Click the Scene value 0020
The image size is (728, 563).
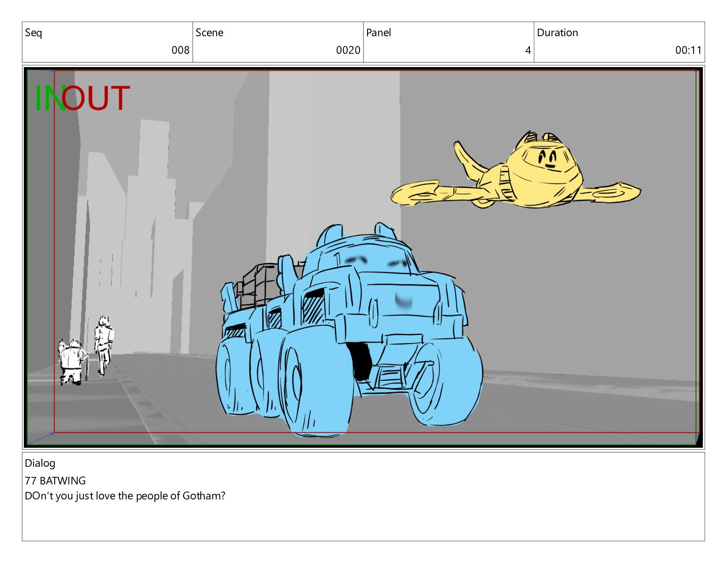348,50
